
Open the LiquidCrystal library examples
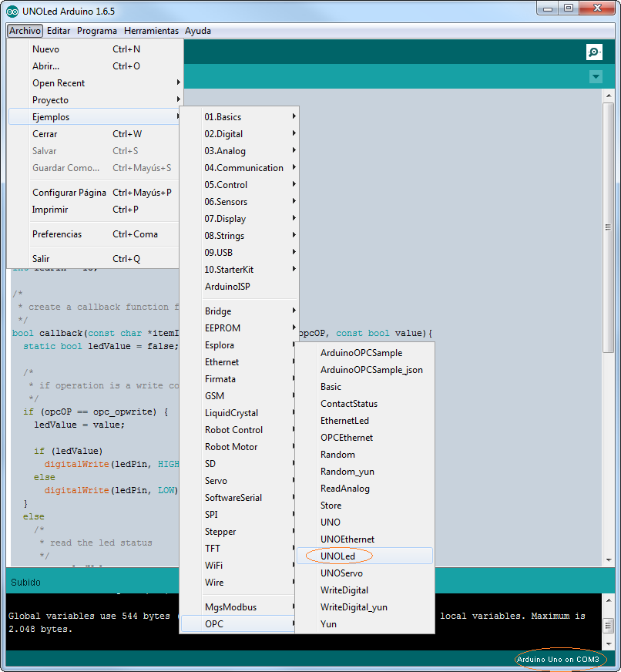(238, 413)
